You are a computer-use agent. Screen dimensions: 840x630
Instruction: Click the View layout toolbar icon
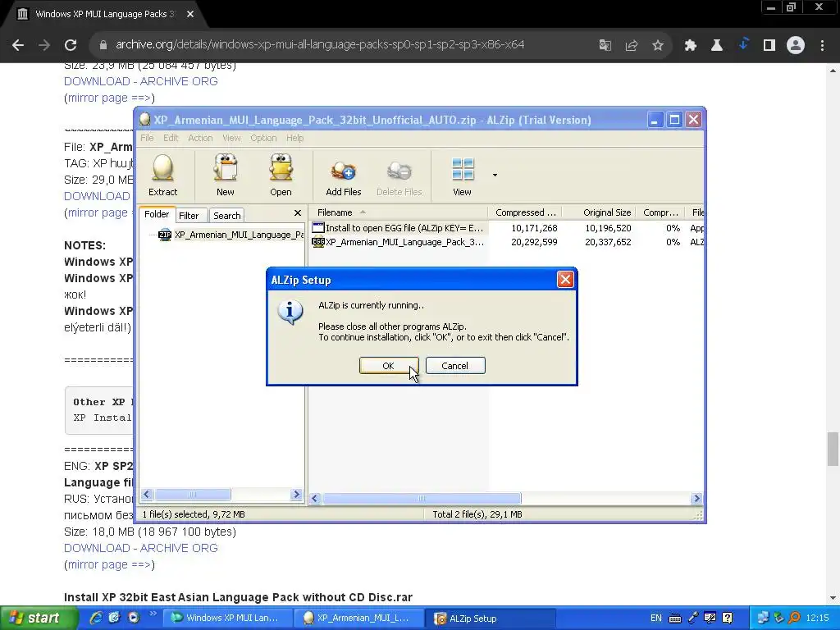(463, 169)
